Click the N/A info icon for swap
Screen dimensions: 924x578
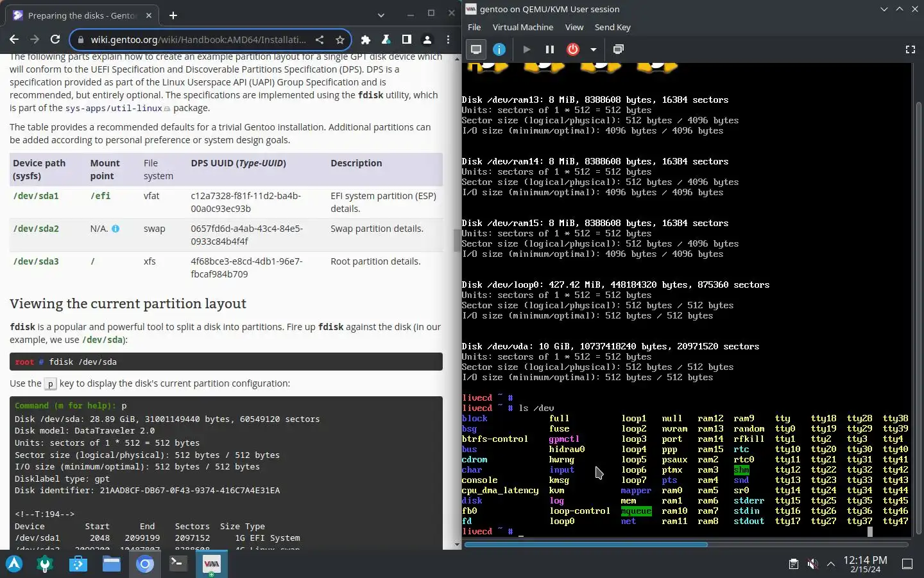(116, 229)
